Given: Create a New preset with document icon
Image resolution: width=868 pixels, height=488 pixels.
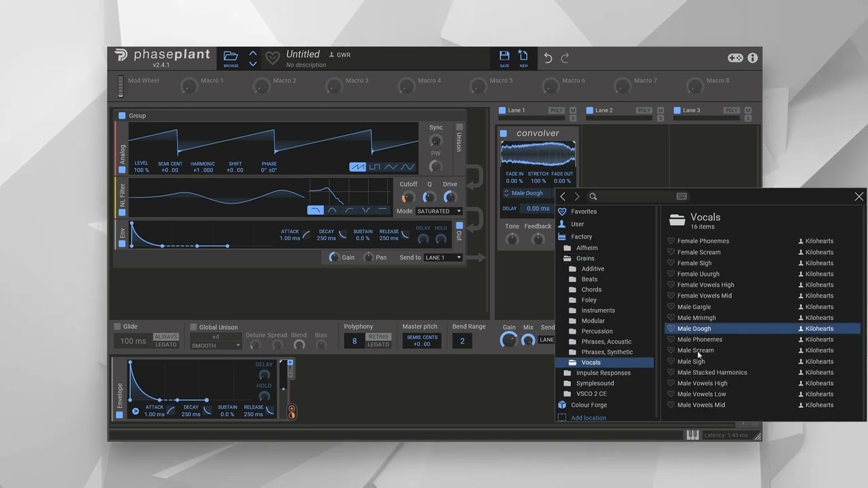Looking at the screenshot, I should click(x=524, y=57).
